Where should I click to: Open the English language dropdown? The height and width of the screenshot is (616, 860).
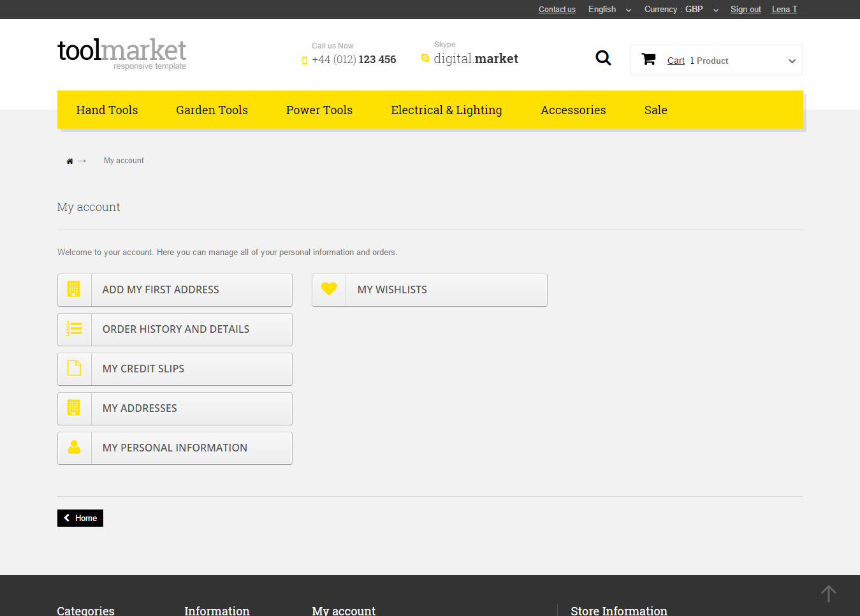tap(609, 10)
